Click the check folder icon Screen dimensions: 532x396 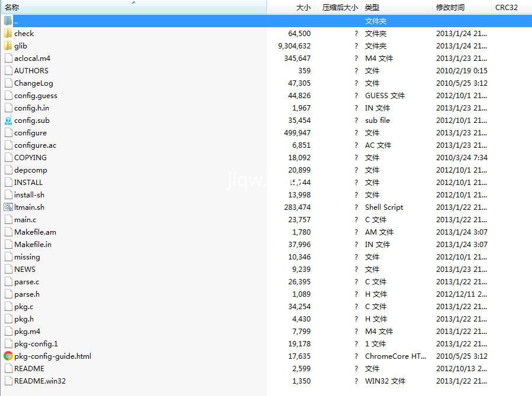click(8, 33)
